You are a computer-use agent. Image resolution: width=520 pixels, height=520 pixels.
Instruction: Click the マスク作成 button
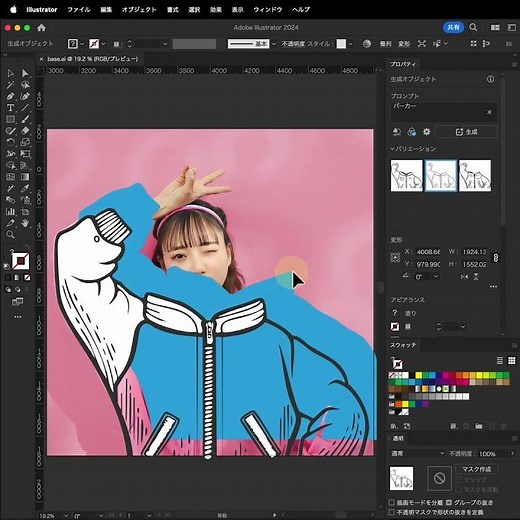tap(477, 469)
